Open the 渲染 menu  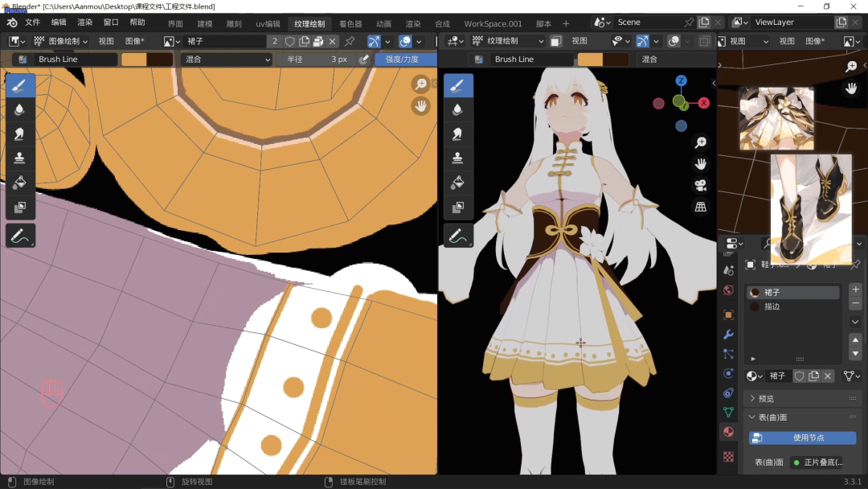click(84, 23)
